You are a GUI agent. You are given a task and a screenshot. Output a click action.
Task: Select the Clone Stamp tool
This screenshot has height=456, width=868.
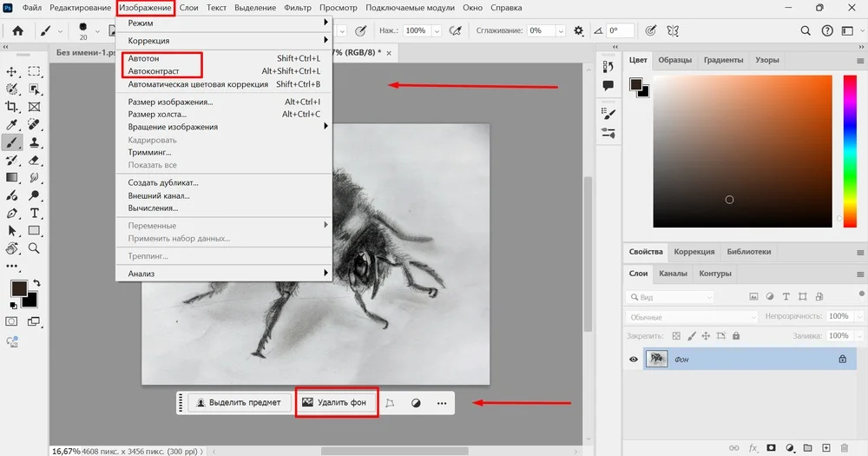coord(35,142)
